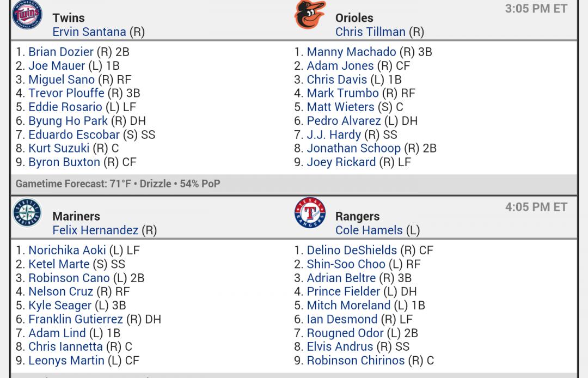Click the Texas Rangers team logo
Image resolution: width=588 pixels, height=378 pixels.
pyautogui.click(x=310, y=212)
